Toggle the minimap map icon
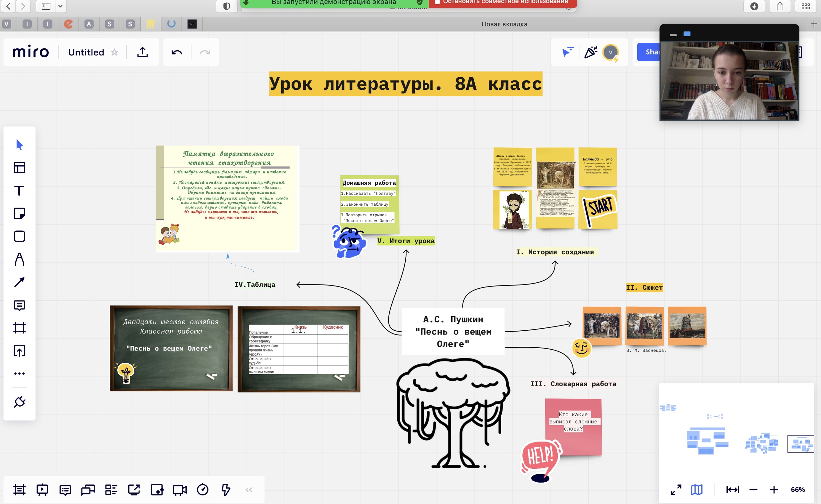 pos(697,489)
